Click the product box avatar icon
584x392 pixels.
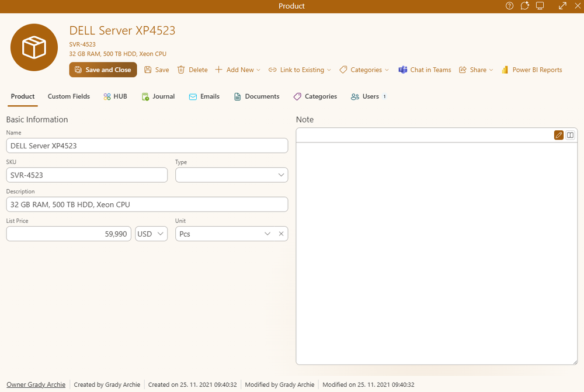coord(34,47)
